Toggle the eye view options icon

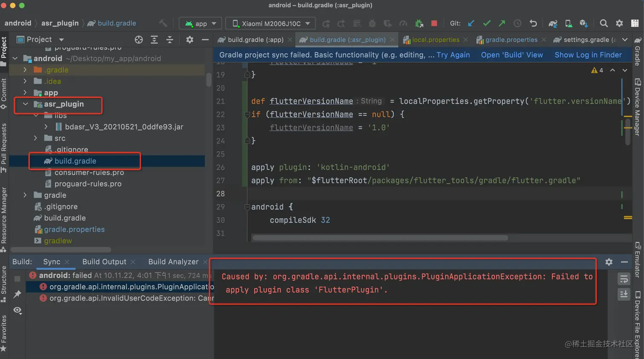coord(17,310)
